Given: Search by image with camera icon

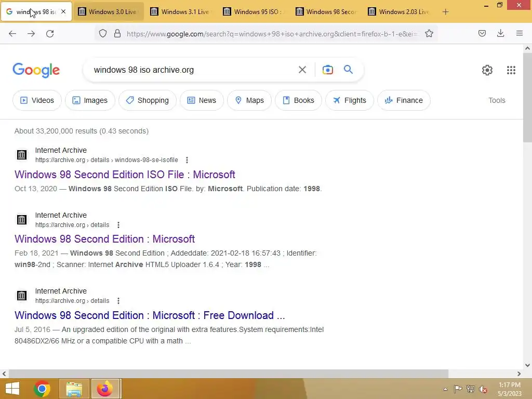Looking at the screenshot, I should [327, 70].
